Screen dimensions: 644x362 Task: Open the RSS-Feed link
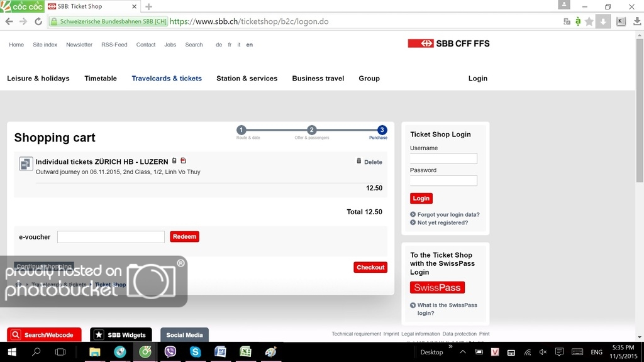click(x=114, y=45)
